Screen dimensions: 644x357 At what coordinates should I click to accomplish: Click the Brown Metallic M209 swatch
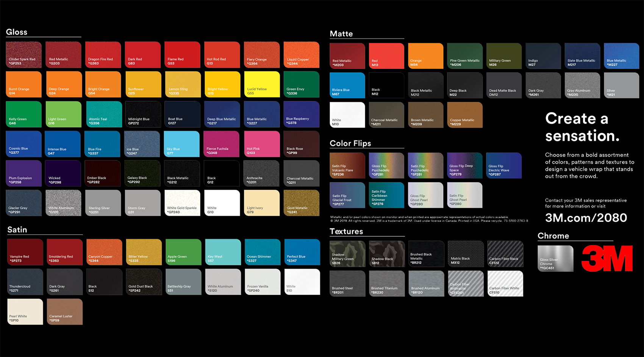426,115
